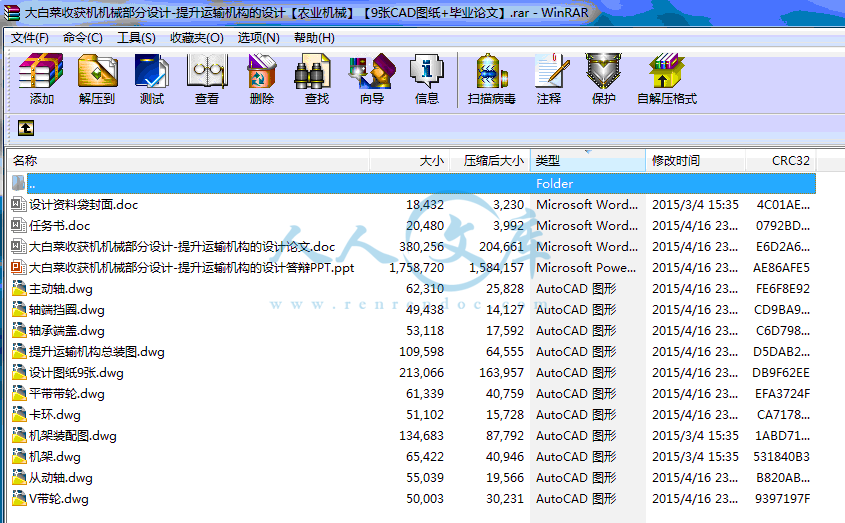Click the 扫描病毒 (Virus Scan) icon
This screenshot has width=845, height=523.
[x=492, y=71]
